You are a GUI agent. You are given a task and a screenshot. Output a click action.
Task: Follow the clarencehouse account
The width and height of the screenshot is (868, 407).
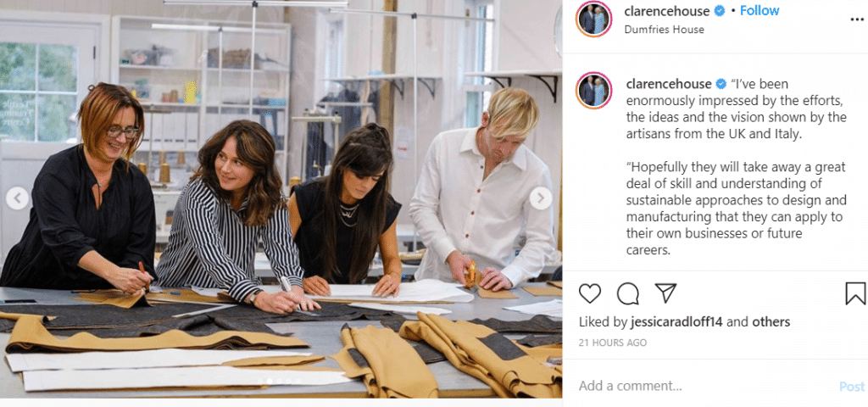pos(759,10)
